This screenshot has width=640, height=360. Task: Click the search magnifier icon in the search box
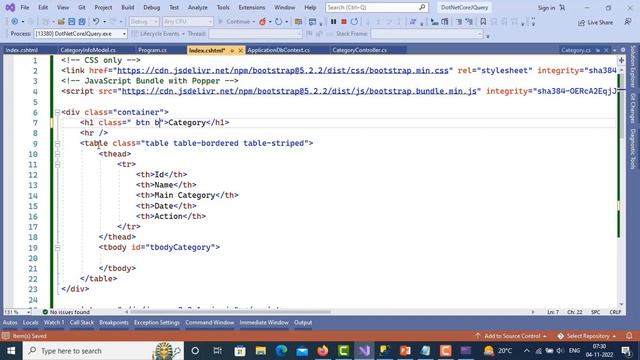(422, 7)
